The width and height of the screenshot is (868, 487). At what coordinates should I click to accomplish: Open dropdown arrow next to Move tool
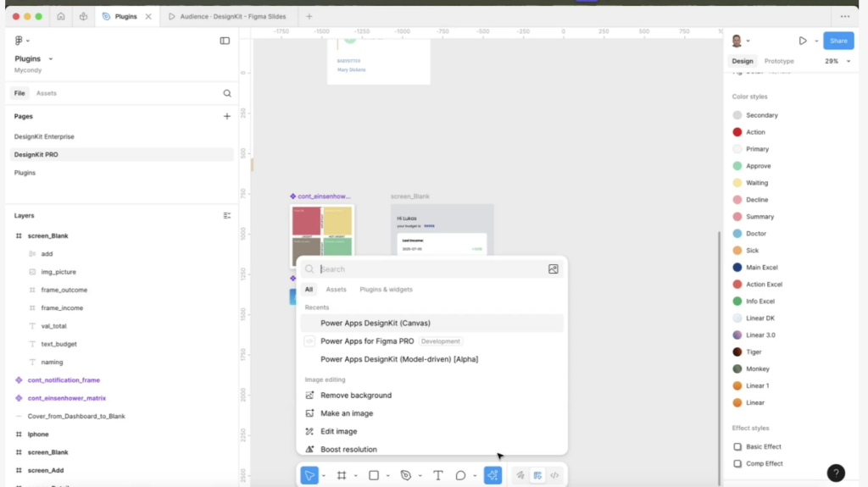click(324, 476)
